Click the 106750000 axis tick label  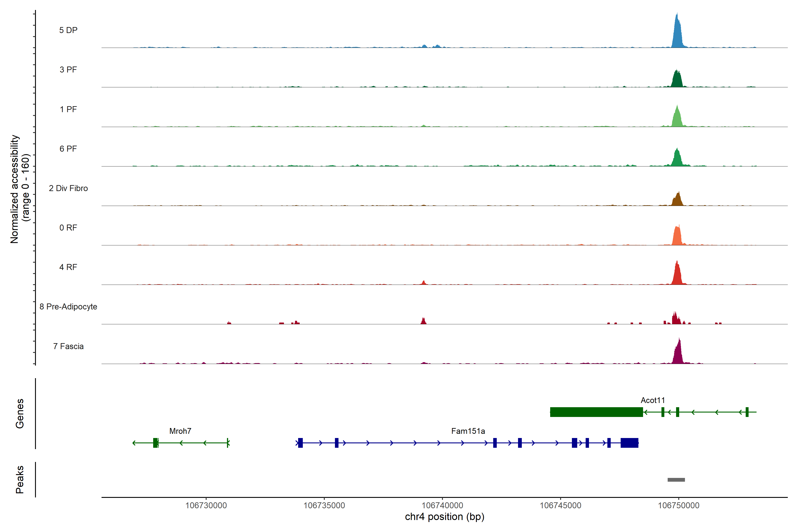(x=679, y=506)
